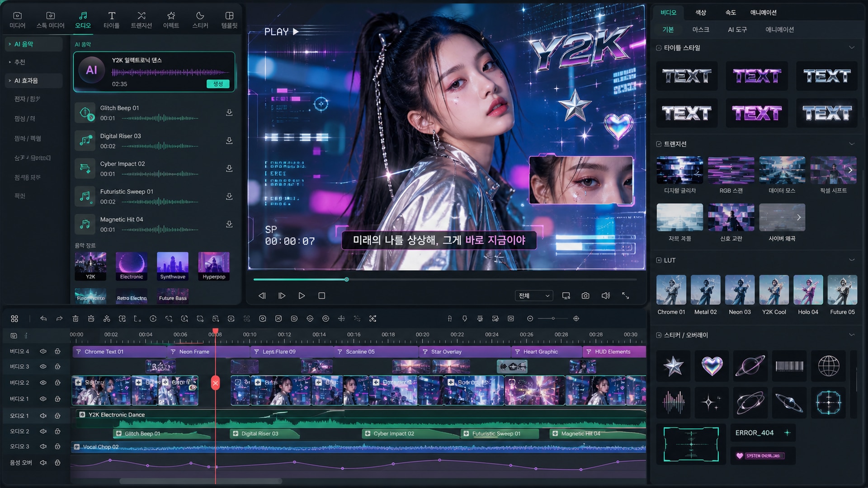Collapse the 타이틀 스타일 section chevron
The height and width of the screenshot is (488, 868).
852,48
